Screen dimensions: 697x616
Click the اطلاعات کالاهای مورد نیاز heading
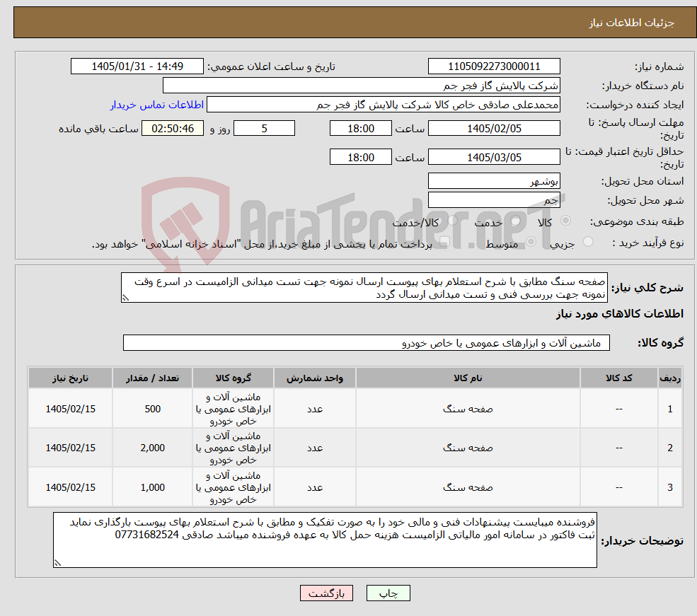pyautogui.click(x=620, y=313)
